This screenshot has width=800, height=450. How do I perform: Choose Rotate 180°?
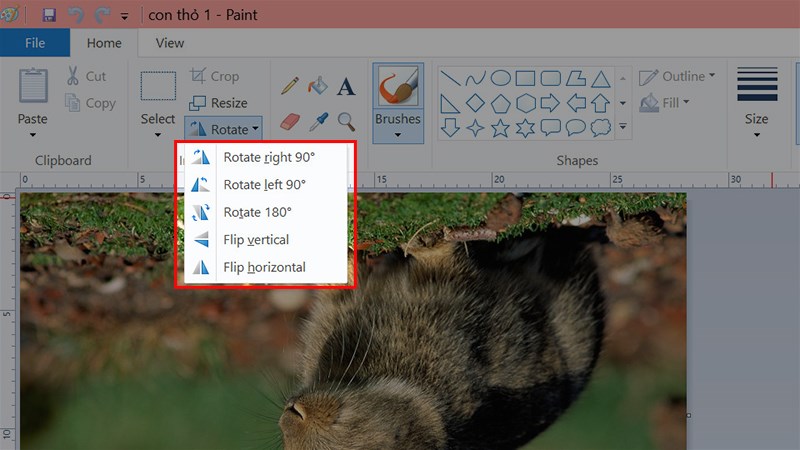tap(265, 212)
